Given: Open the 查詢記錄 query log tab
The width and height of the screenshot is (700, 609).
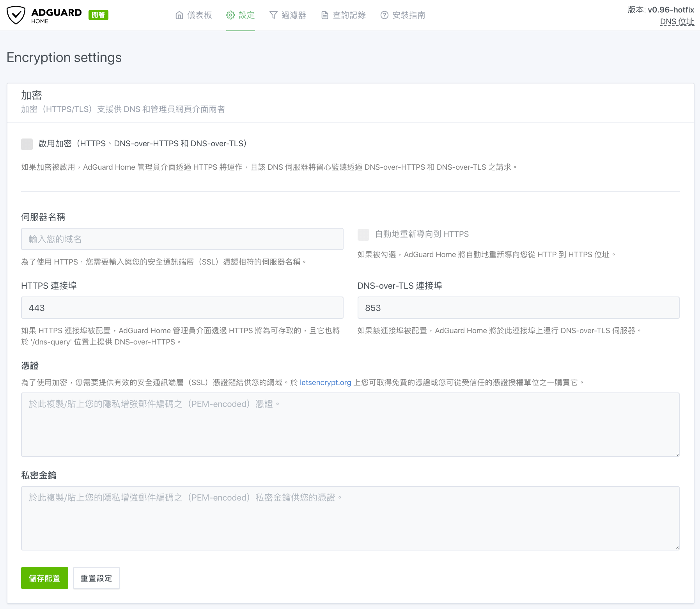Looking at the screenshot, I should [x=344, y=15].
